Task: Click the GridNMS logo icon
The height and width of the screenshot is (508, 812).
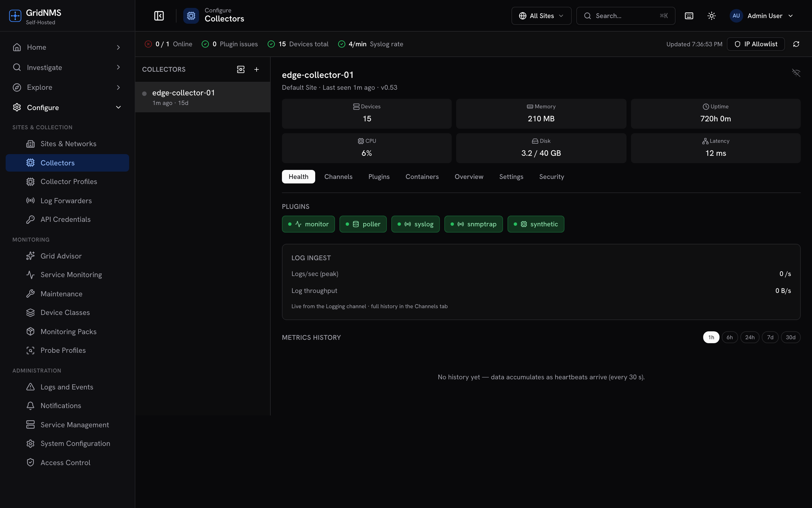Action: click(15, 16)
